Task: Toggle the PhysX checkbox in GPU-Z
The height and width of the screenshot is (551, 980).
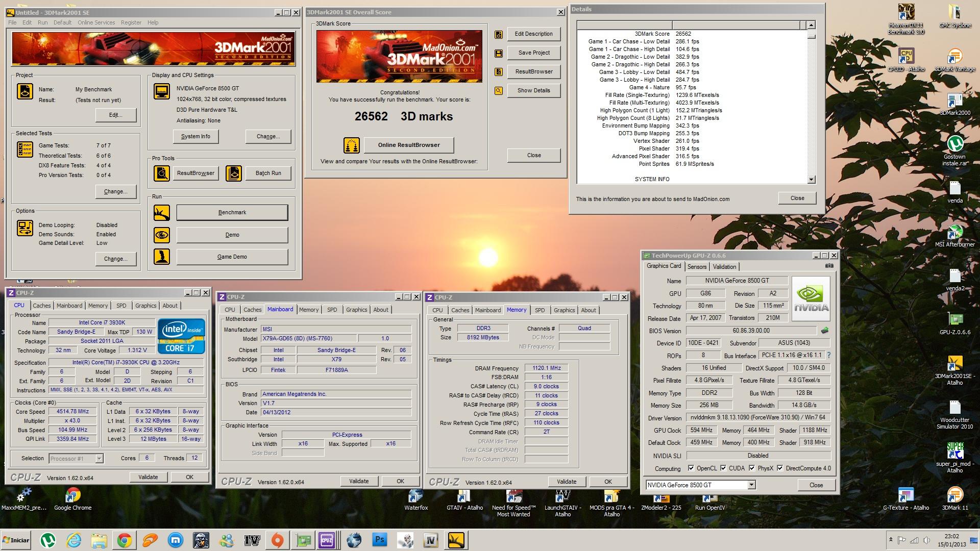Action: [x=752, y=468]
